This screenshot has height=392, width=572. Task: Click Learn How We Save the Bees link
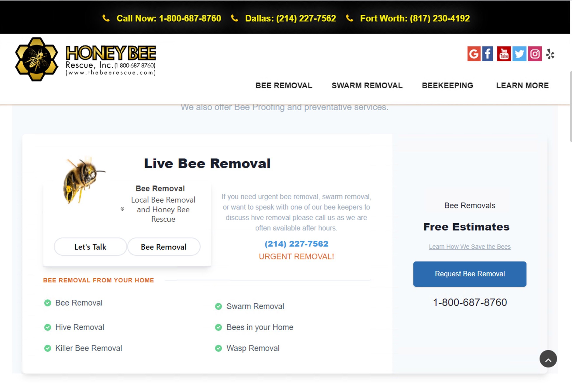[470, 247]
